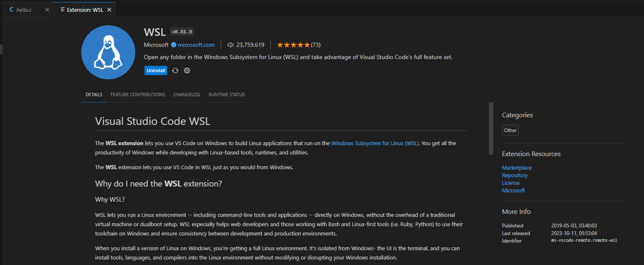Switch to the hello.c editor tab
Image resolution: width=644 pixels, height=265 pixels.
click(28, 9)
